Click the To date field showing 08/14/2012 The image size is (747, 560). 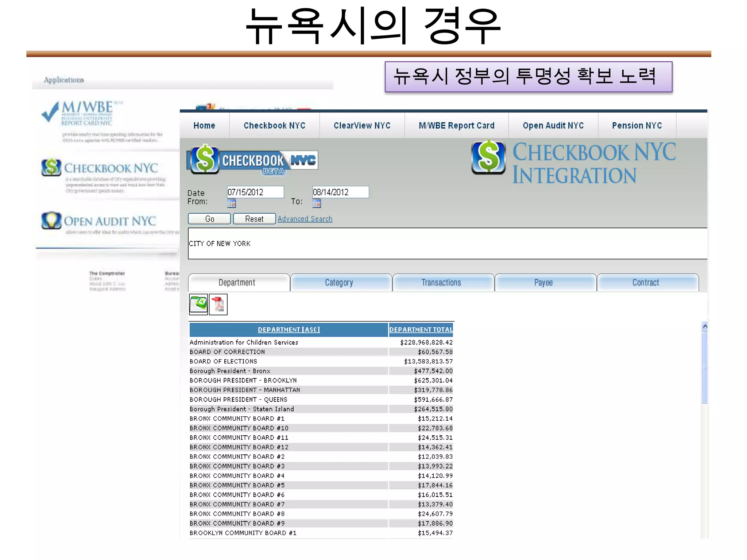click(341, 192)
